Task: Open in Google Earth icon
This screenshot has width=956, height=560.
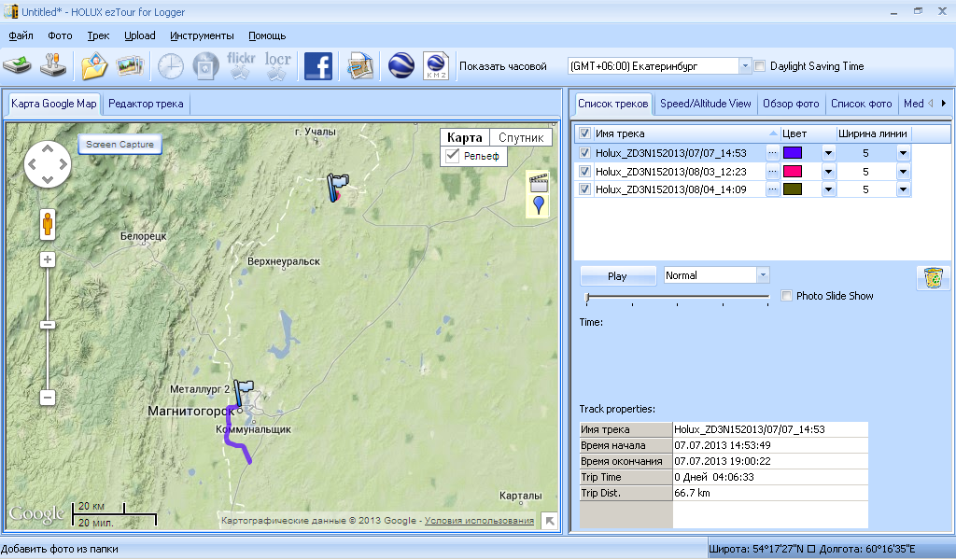Action: coord(401,66)
